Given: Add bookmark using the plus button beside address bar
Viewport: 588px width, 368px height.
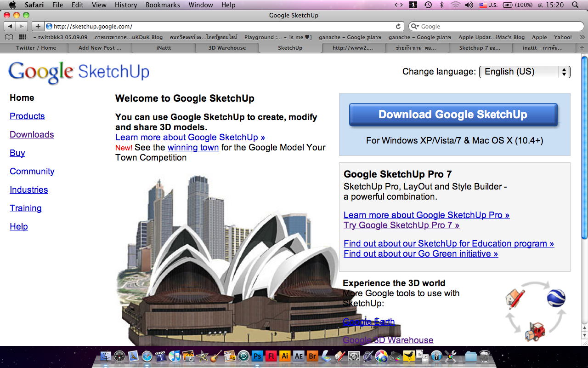Looking at the screenshot, I should click(38, 27).
